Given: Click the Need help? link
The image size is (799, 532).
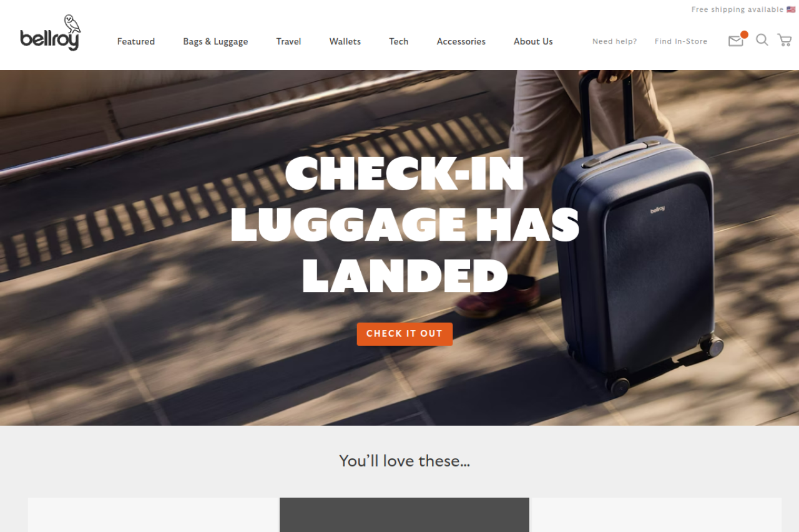Looking at the screenshot, I should click(615, 42).
